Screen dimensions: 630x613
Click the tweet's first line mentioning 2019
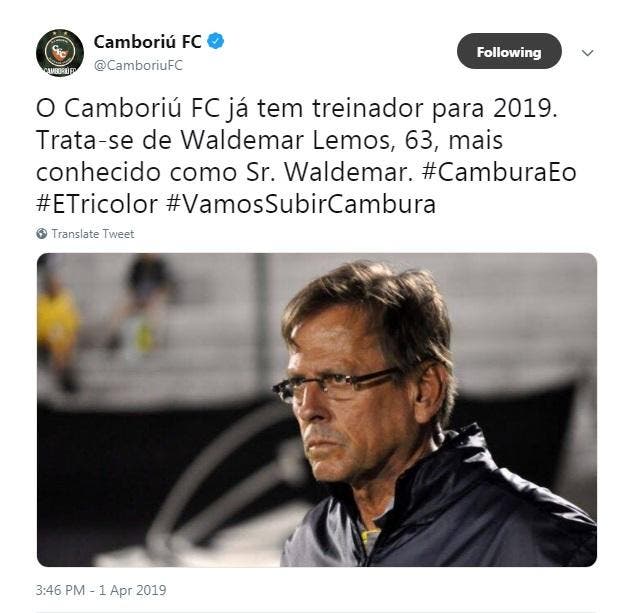pos(297,108)
